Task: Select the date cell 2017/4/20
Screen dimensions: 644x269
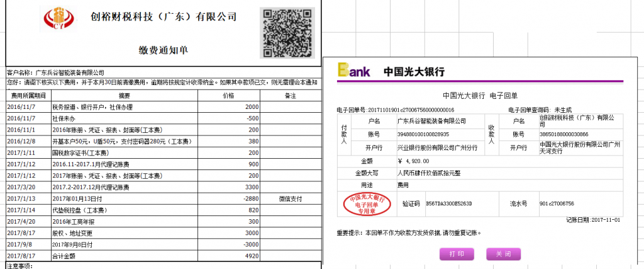Action: 28,222
